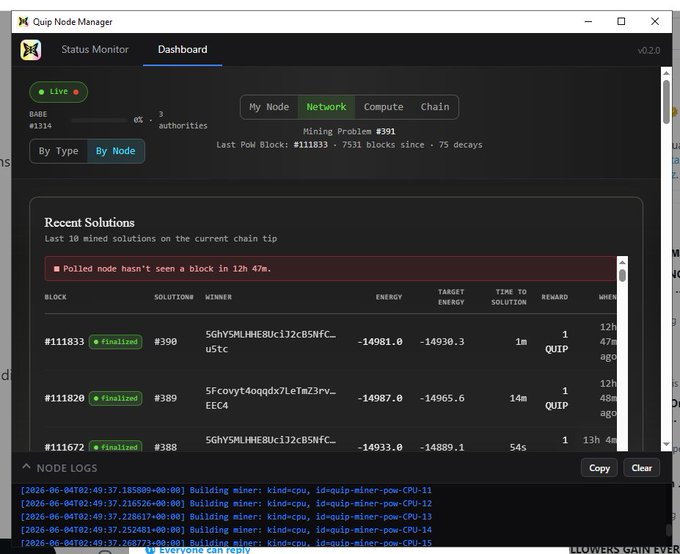Click the Mining Problem #391 label
This screenshot has width=680, height=554.
pyautogui.click(x=349, y=131)
